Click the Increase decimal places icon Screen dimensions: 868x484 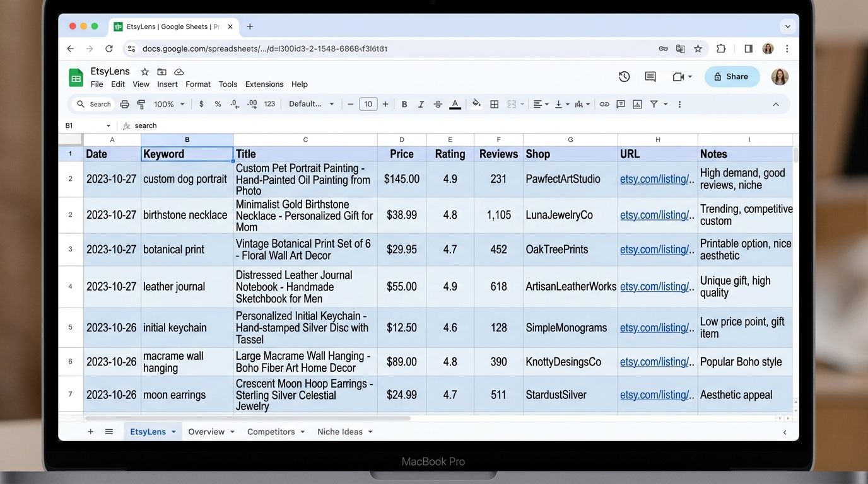click(252, 104)
